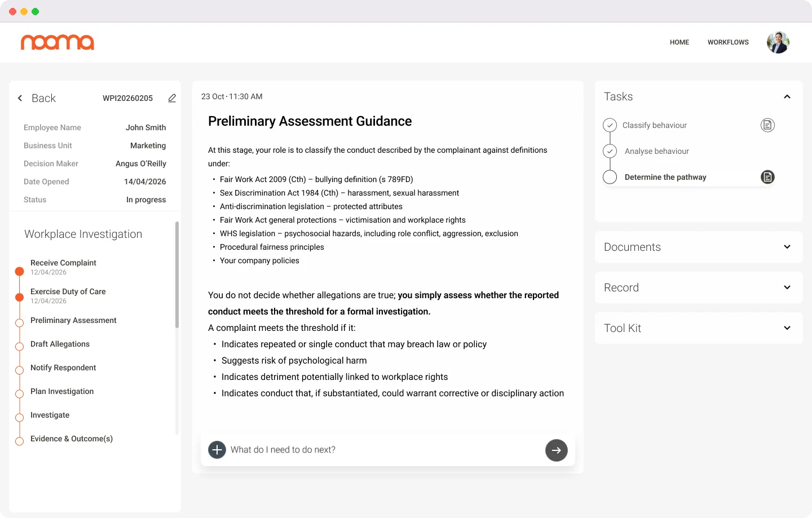812x518 pixels.
Task: Mark Determine the pathway circle as done
Action: (610, 177)
